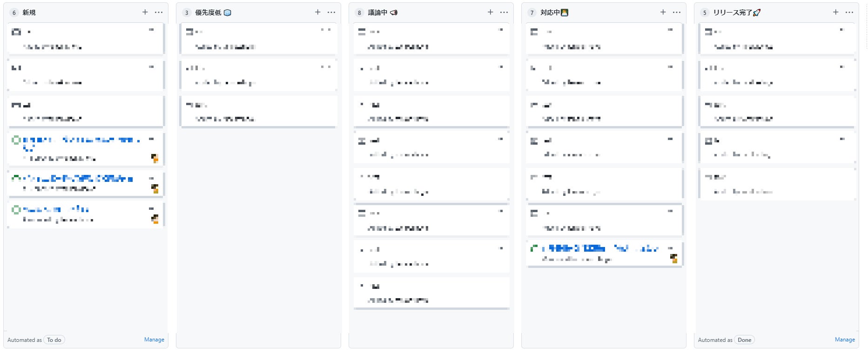This screenshot has width=868, height=354.
Task: Manage automation for the 新規 column
Action: 154,340
